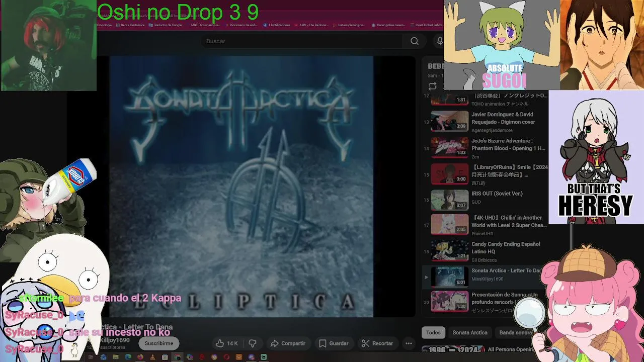Open the Banca Electrónica bookmark
644x362 pixels.
(130, 25)
